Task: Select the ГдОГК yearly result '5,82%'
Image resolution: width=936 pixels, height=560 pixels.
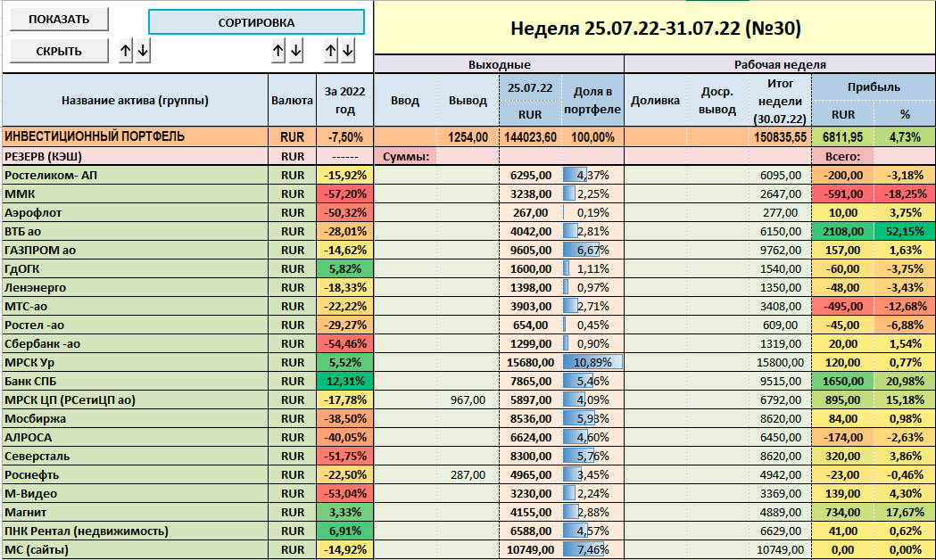Action: 344,269
